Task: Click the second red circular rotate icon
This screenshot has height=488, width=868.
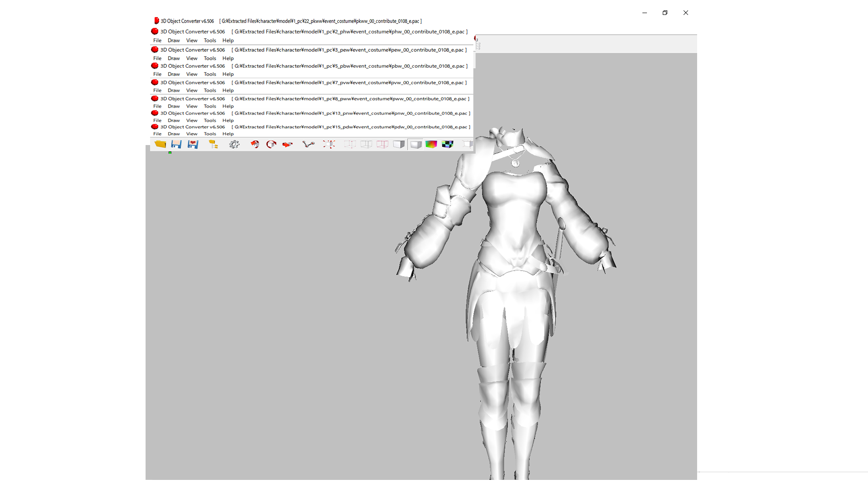Action: pyautogui.click(x=271, y=144)
